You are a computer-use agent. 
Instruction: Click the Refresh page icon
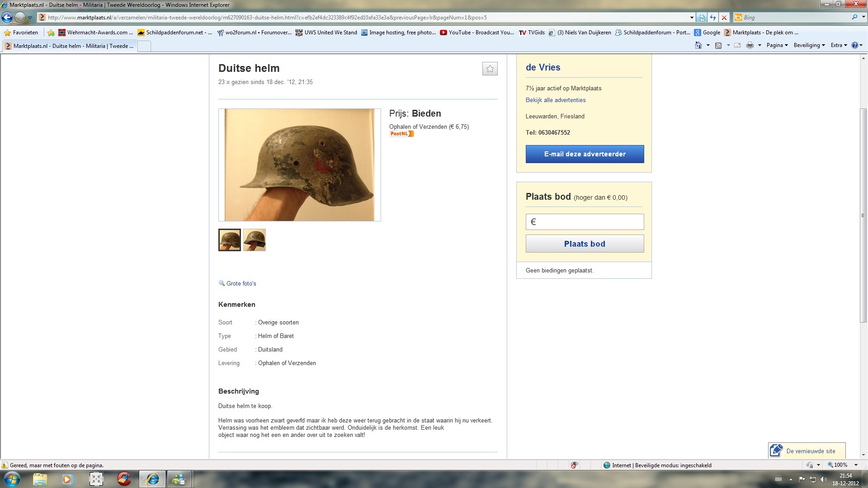(x=713, y=18)
